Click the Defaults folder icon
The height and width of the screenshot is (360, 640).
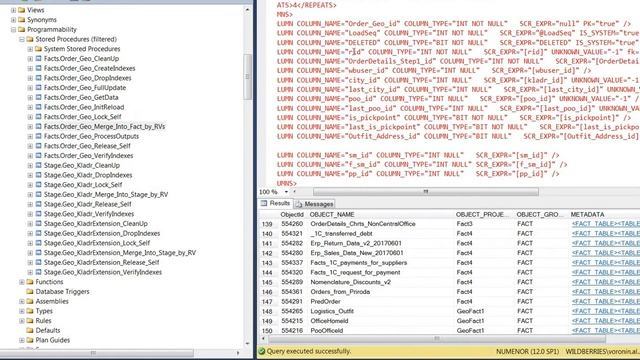(30, 330)
